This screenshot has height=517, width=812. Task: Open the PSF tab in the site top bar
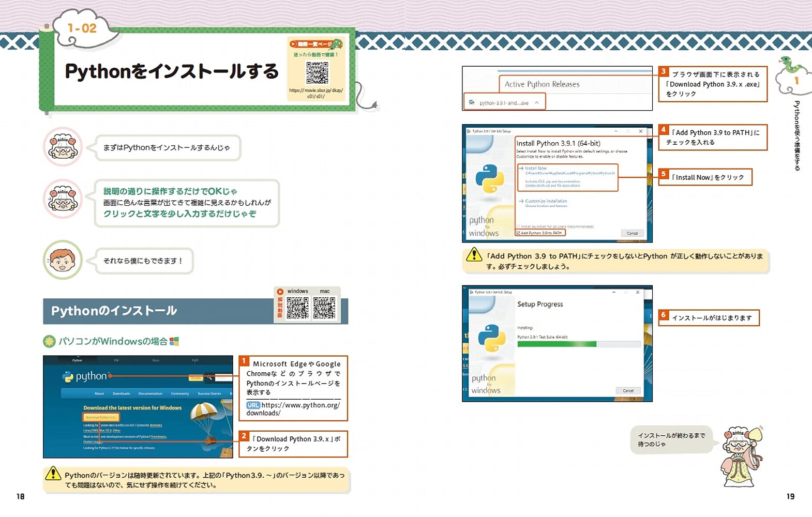click(116, 360)
